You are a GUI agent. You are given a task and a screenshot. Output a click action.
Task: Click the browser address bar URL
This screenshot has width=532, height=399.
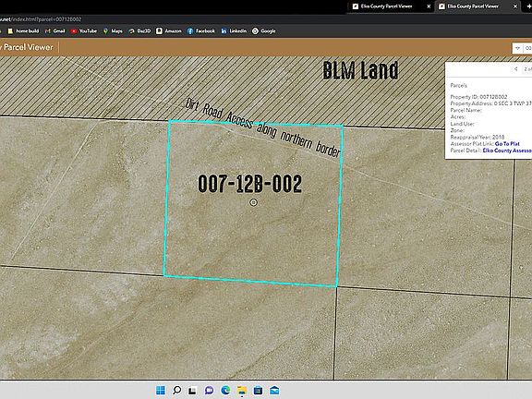pyautogui.click(x=41, y=19)
